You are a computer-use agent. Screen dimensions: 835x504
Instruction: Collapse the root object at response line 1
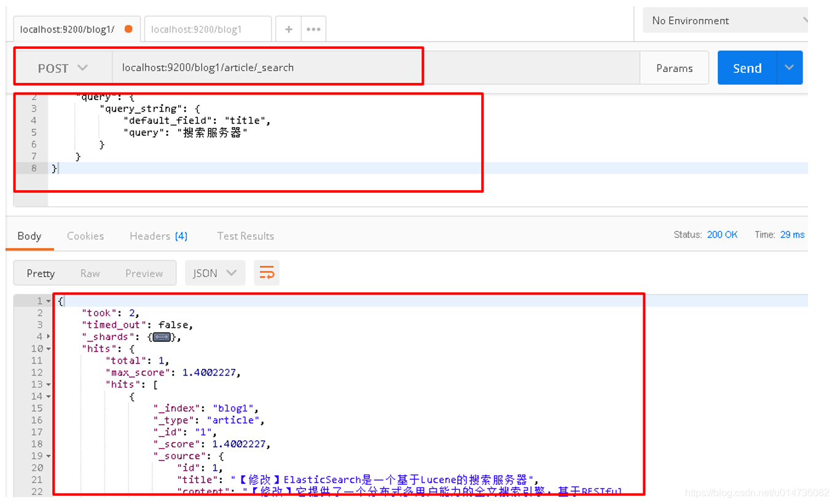(49, 301)
